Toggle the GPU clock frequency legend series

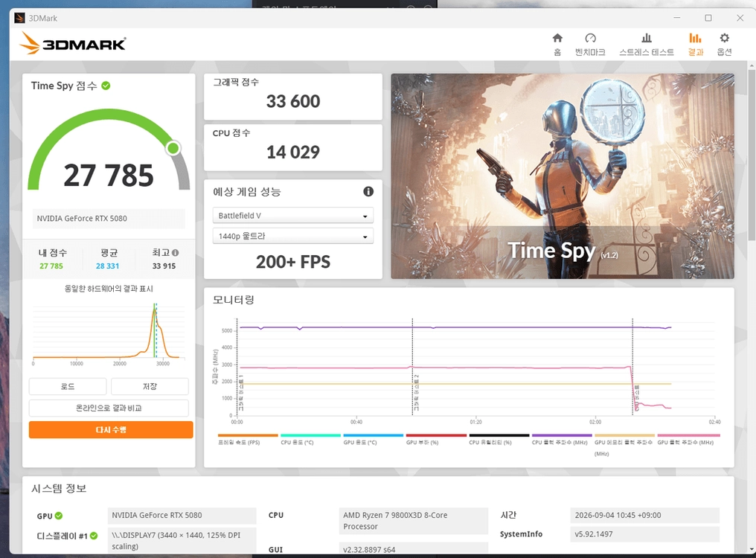click(688, 440)
